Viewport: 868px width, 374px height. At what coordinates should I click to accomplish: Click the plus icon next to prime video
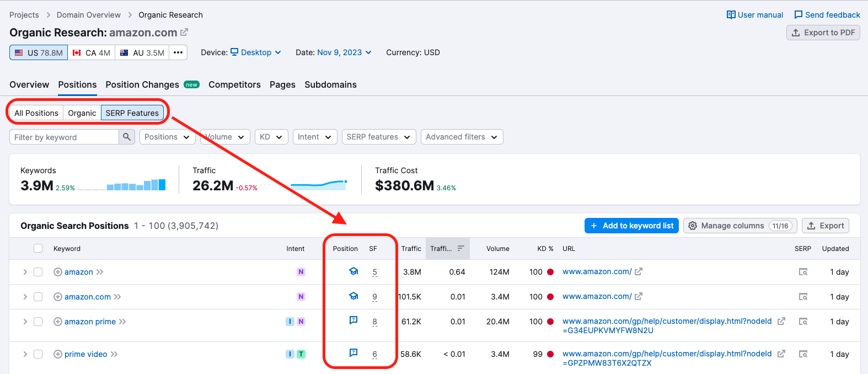[x=57, y=354]
